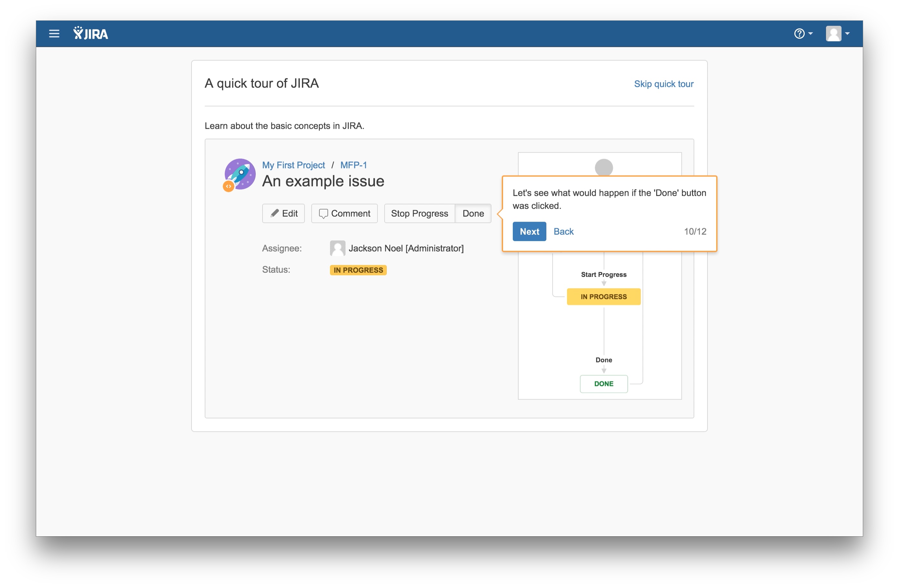Click the orange issue type badge icon
The width and height of the screenshot is (899, 588).
click(228, 186)
